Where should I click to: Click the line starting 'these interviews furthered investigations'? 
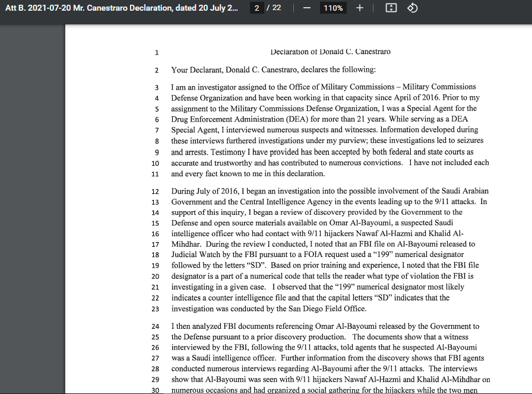327,141
